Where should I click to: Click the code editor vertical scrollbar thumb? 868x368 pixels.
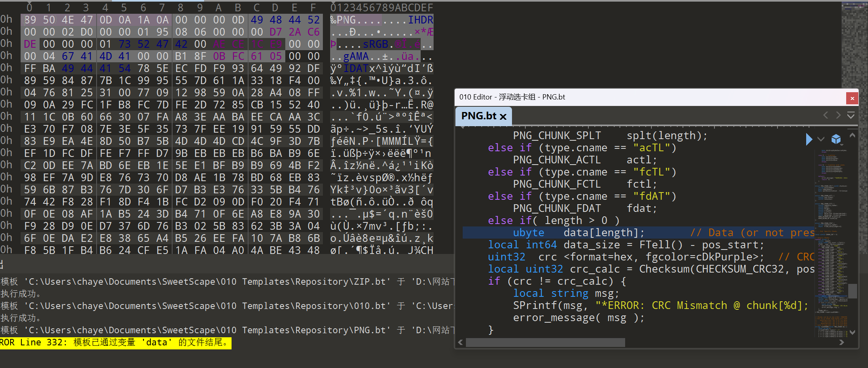click(852, 291)
